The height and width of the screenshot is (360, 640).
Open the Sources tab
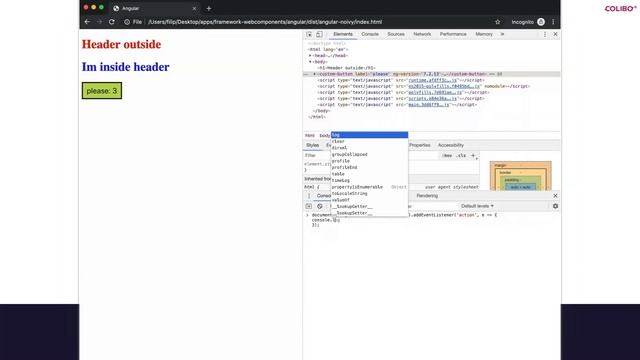pos(396,34)
